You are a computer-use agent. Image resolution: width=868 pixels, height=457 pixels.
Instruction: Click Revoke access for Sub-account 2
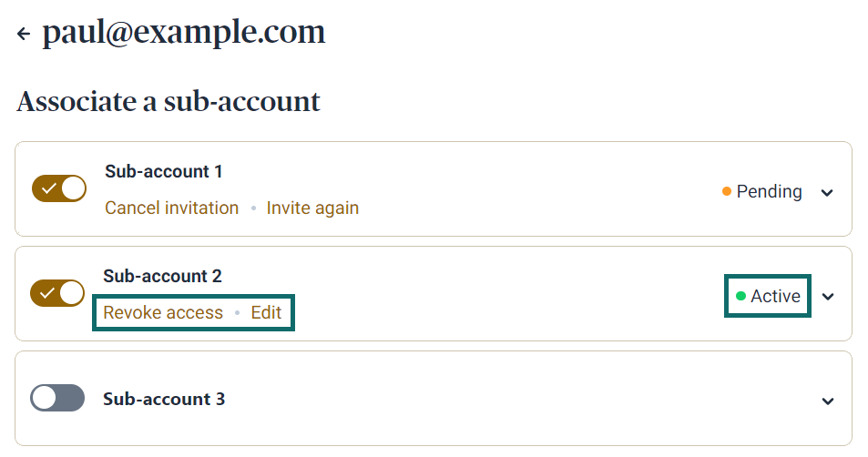(x=163, y=313)
